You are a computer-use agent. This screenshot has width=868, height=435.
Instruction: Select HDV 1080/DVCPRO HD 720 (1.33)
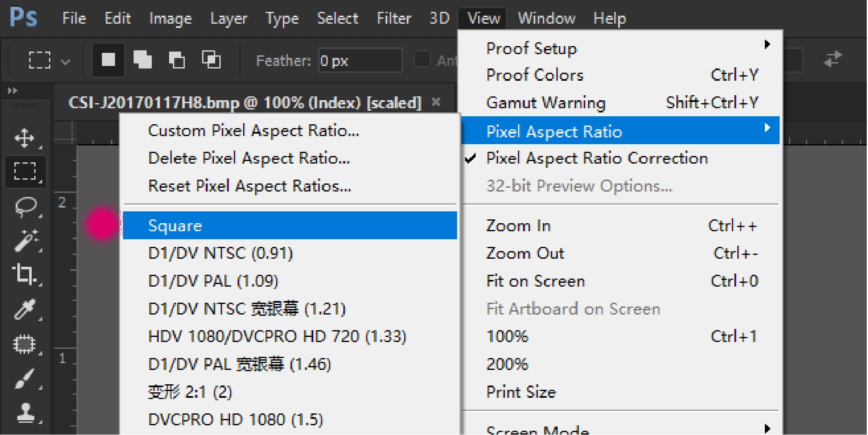(290, 337)
